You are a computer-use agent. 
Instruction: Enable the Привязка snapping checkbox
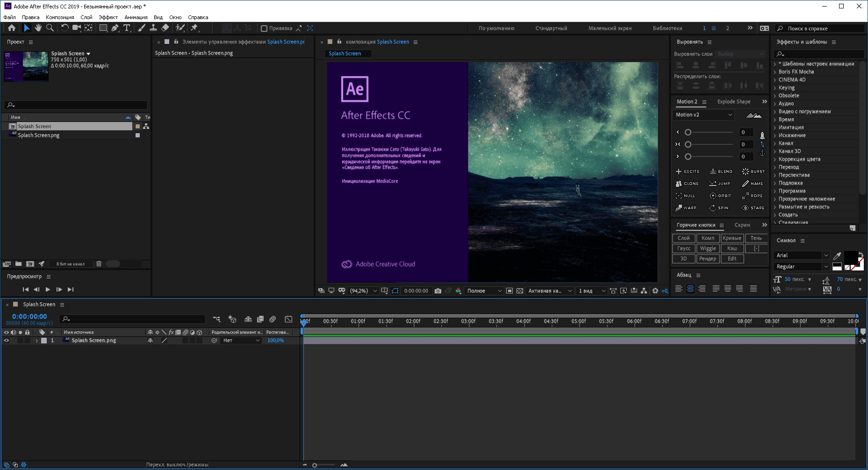click(x=264, y=28)
